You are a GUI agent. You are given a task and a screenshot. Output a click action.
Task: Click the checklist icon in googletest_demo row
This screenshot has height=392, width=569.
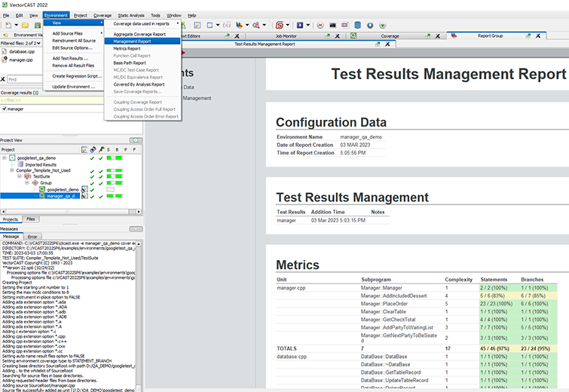[84, 189]
